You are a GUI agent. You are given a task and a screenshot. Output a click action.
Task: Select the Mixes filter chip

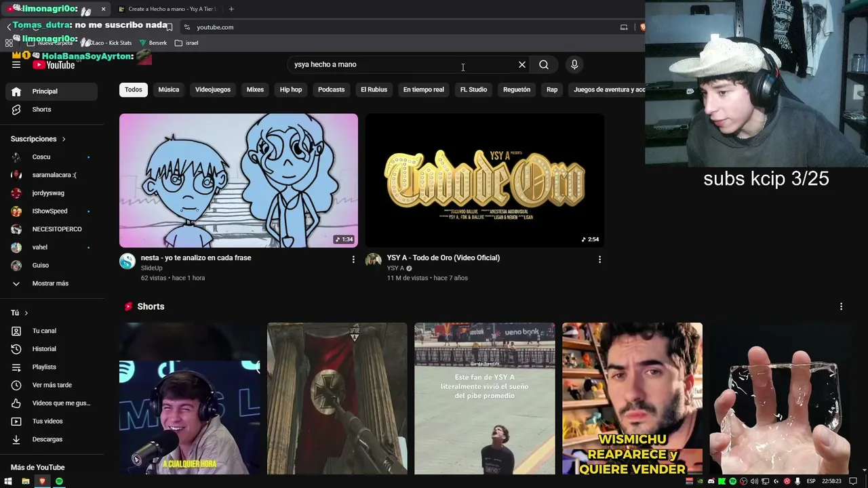tap(255, 89)
